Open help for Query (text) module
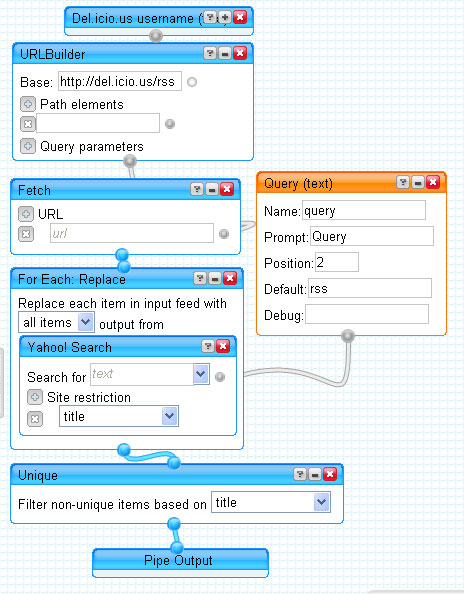This screenshot has height=594, width=464. coord(403,182)
